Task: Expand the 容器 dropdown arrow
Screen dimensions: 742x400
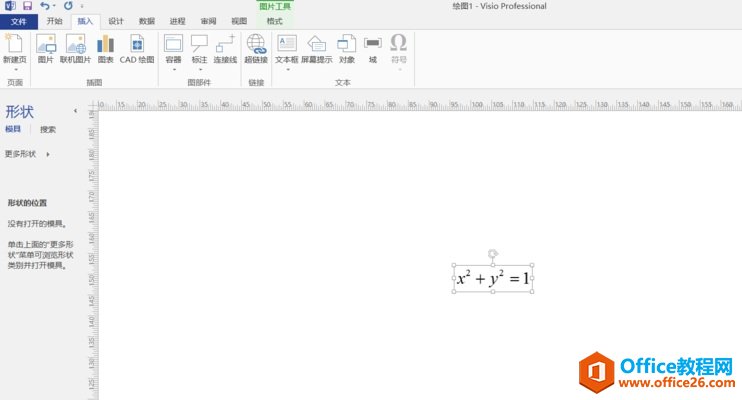Action: point(174,70)
